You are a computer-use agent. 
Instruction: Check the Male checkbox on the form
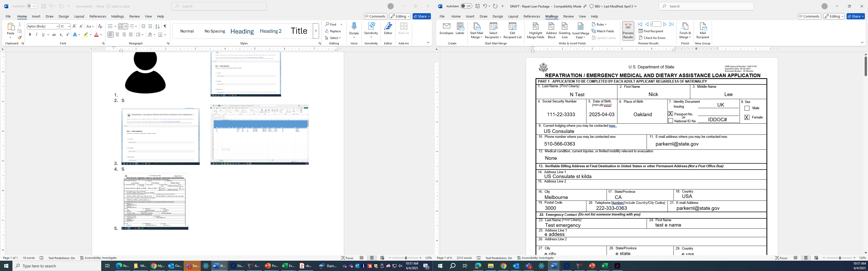click(747, 108)
